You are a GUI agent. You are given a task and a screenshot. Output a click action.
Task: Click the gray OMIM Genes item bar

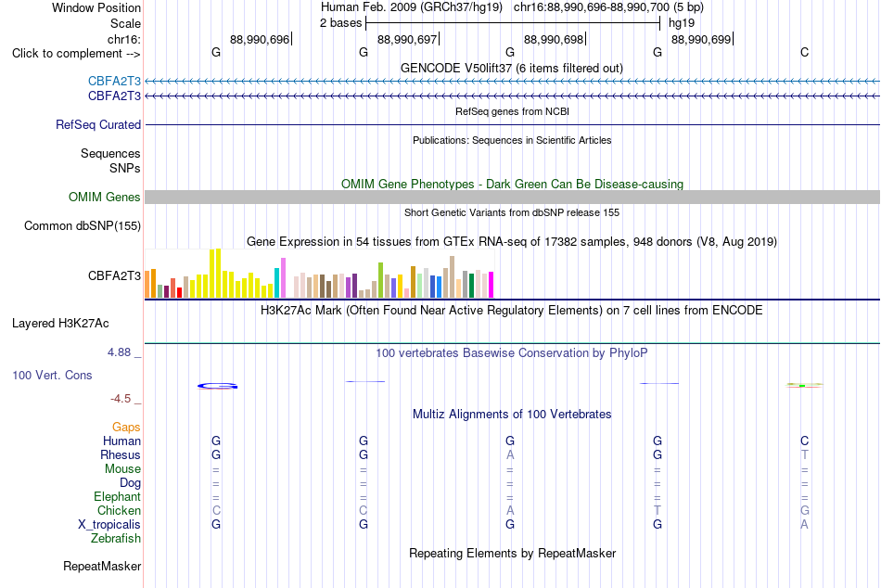pos(512,197)
